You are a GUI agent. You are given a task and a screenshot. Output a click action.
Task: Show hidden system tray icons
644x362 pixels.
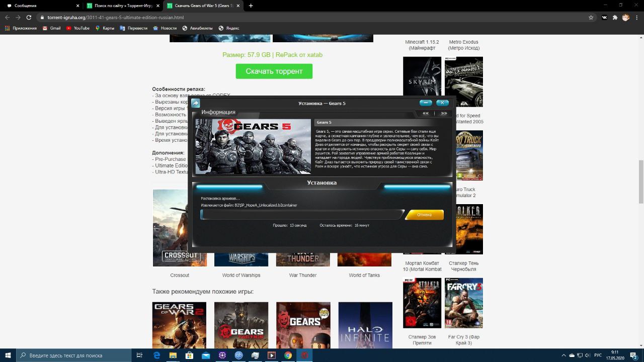(565, 355)
